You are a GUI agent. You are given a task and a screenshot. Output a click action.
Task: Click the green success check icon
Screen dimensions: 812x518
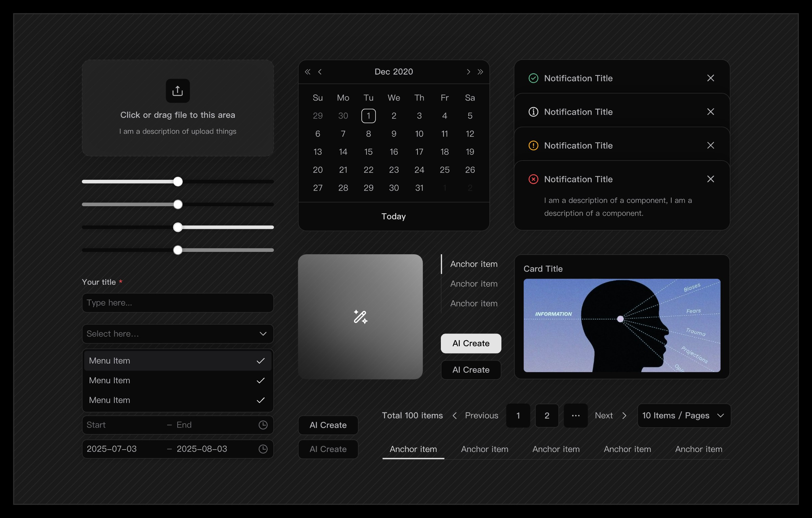[x=533, y=78]
